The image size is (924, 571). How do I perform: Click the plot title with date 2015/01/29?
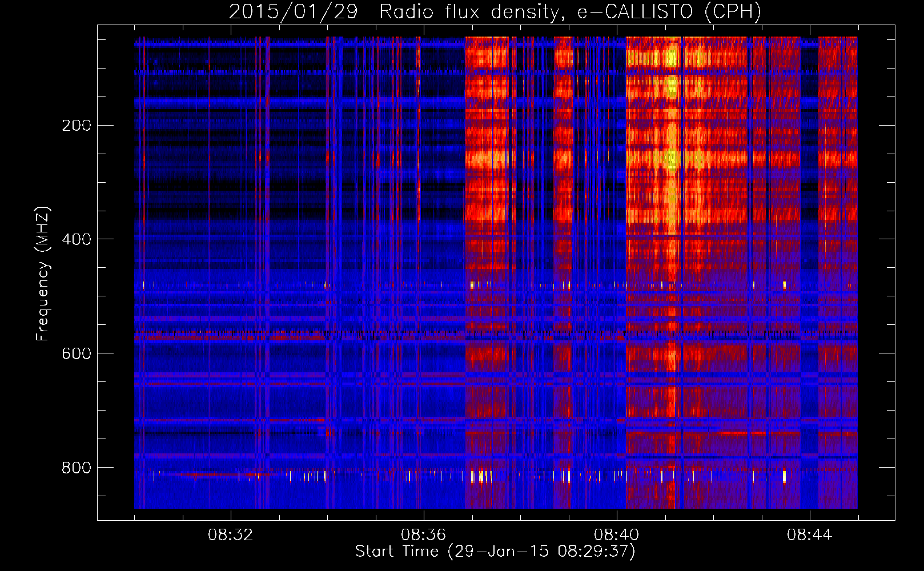[495, 11]
